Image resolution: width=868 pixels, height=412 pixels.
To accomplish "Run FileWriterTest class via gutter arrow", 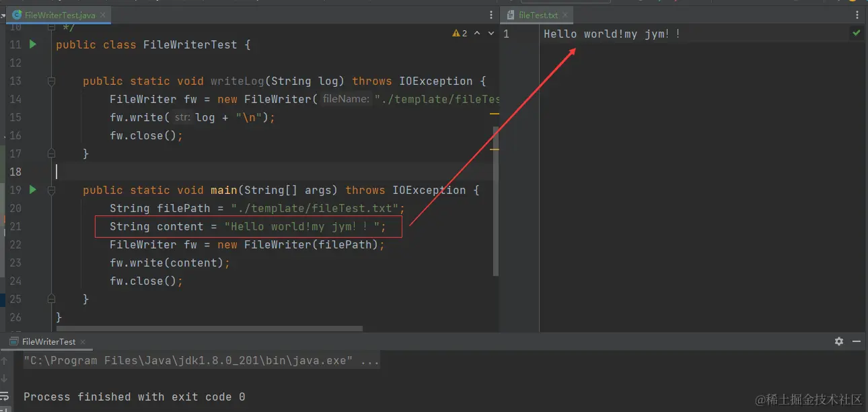I will (33, 44).
